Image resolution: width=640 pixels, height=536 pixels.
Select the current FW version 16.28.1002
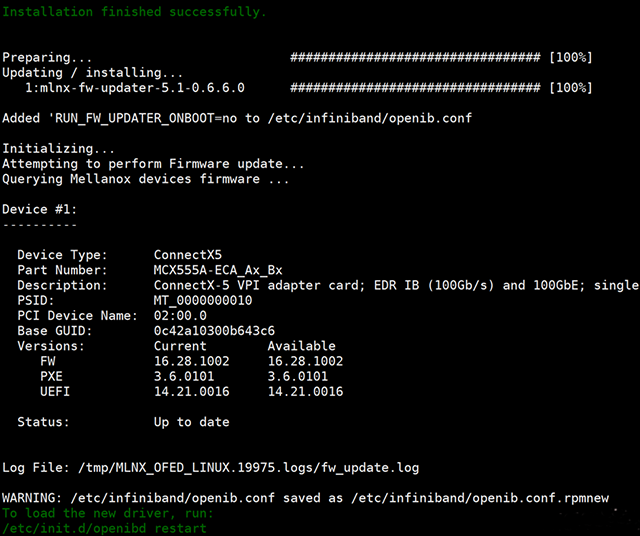tap(191, 361)
